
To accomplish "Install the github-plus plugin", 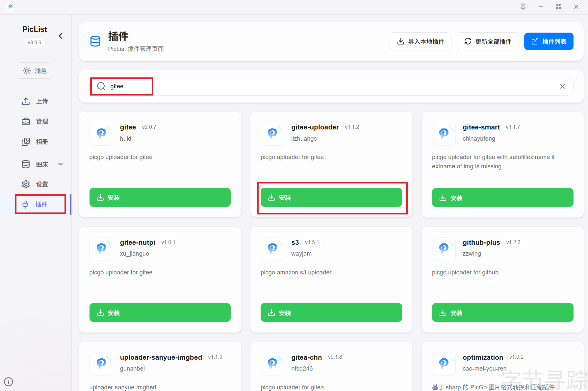I will (502, 312).
